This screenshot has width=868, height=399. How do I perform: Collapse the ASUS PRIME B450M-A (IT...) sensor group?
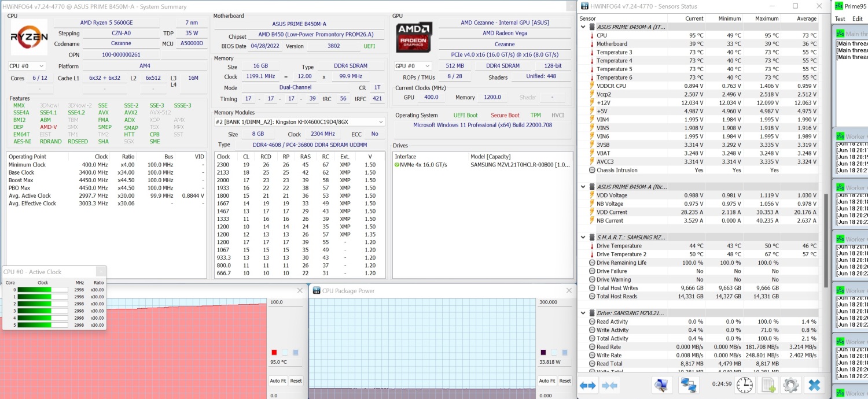click(583, 27)
